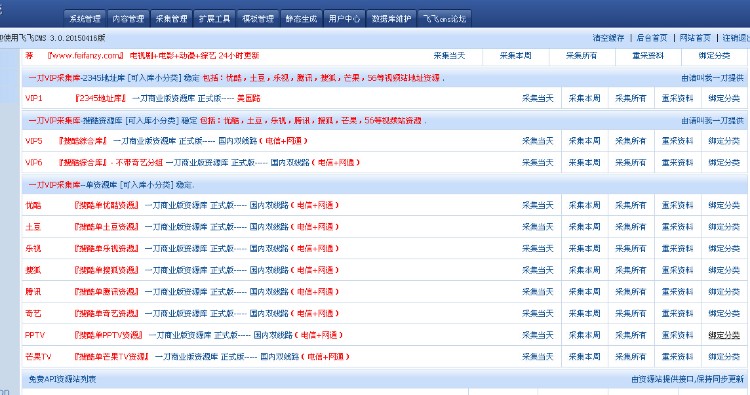
Task: Click the VIP1 row label
Action: [33, 98]
